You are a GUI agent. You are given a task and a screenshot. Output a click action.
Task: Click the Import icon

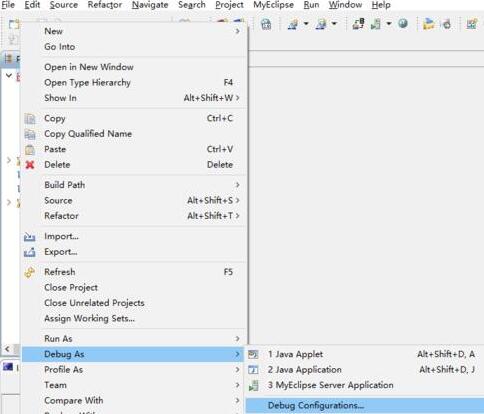click(30, 237)
